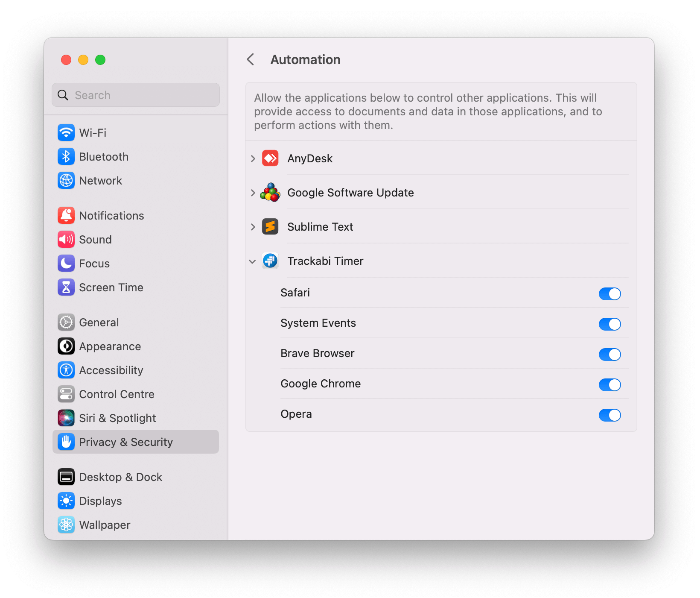Select Privacy & Security in sidebar
This screenshot has width=700, height=598.
126,442
